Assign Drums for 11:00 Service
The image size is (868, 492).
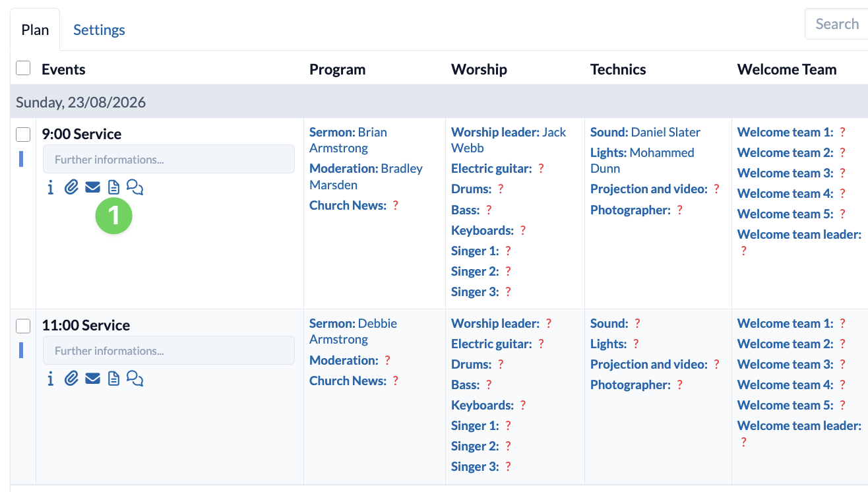point(478,364)
